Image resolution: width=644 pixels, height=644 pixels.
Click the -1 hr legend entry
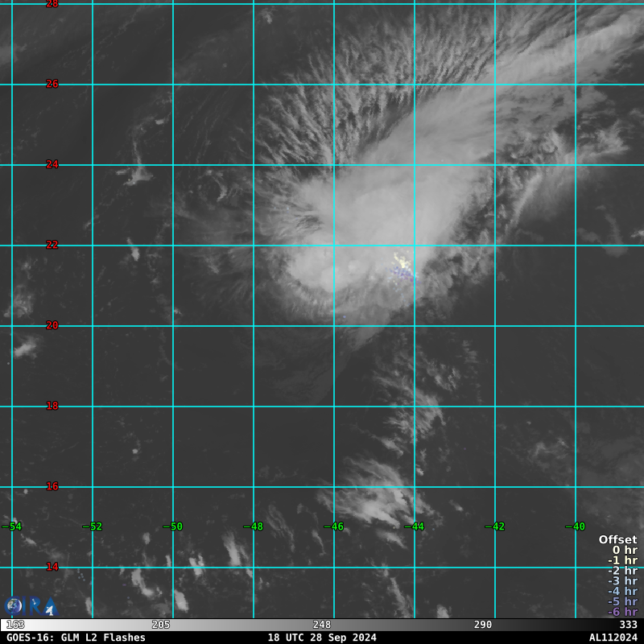622,560
